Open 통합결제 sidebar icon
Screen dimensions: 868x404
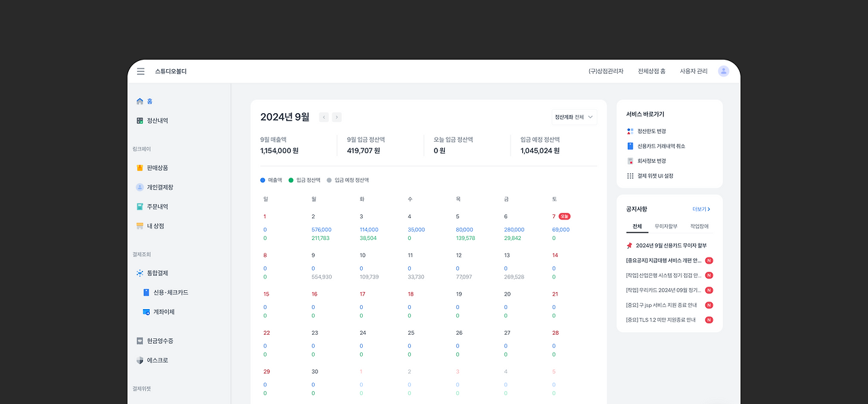coord(140,273)
